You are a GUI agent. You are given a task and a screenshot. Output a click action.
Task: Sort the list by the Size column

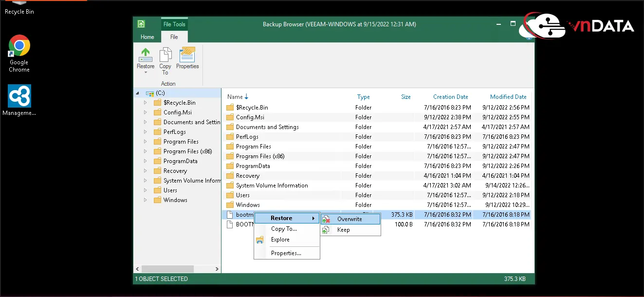point(406,97)
